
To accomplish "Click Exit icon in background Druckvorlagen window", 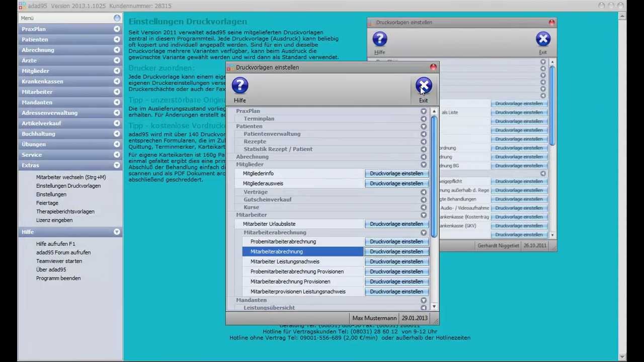I will (x=543, y=39).
